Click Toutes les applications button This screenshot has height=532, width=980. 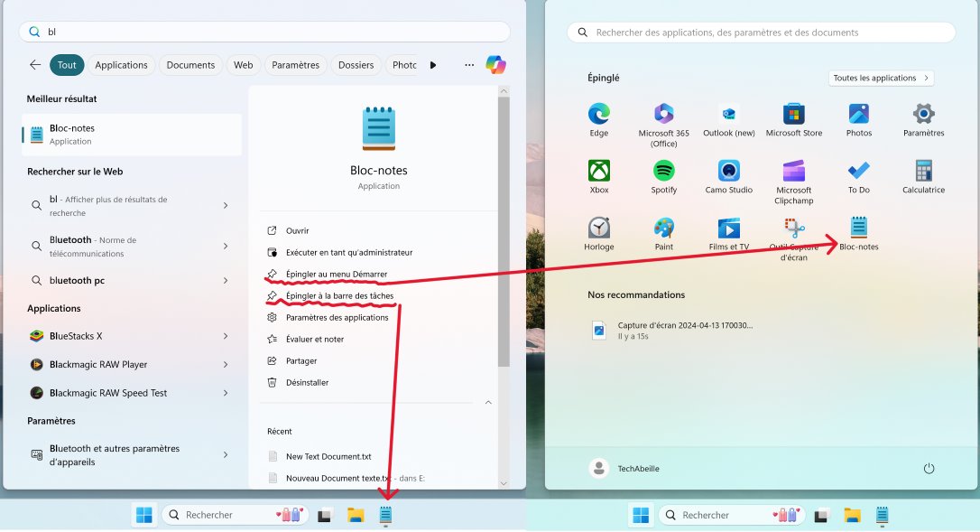881,79
